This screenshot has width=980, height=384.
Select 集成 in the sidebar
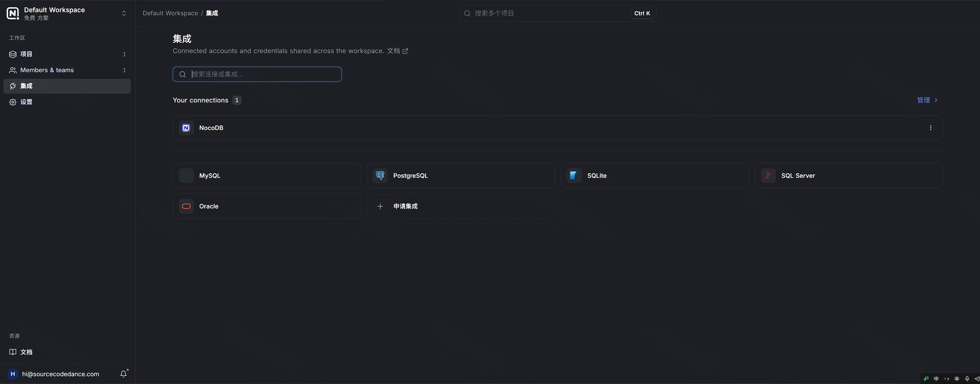pyautogui.click(x=67, y=86)
